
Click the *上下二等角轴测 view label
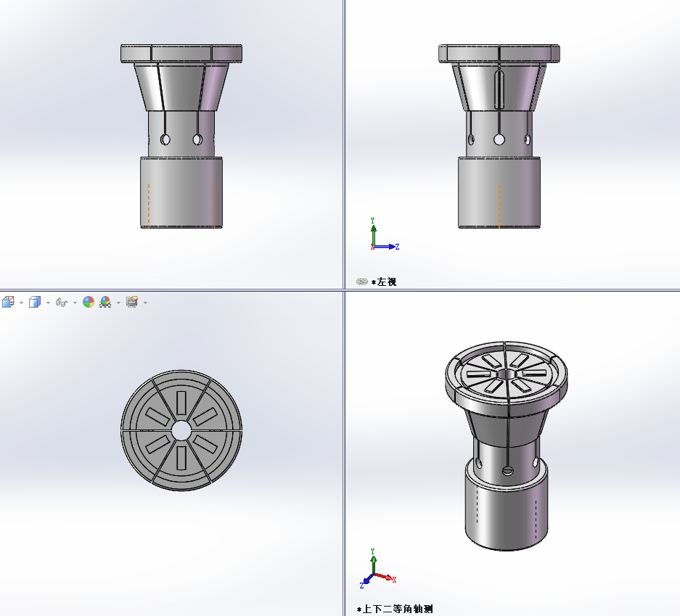tap(395, 609)
